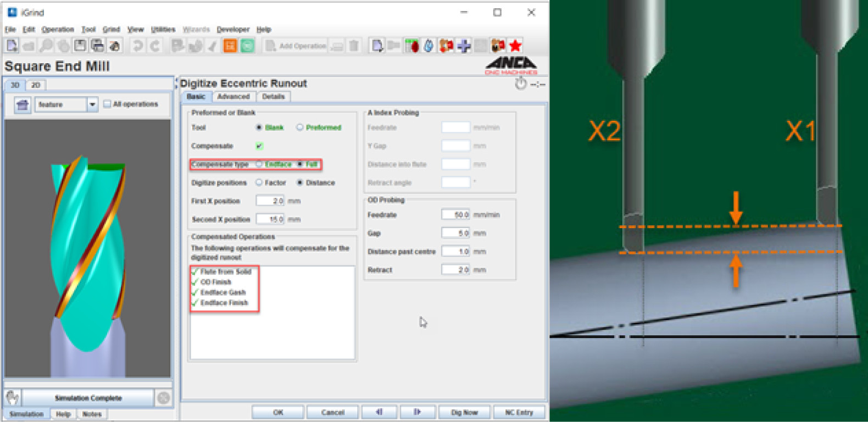Click the hand icon beside Simulation Complete
Screen dimensions: 868x422
point(12,397)
